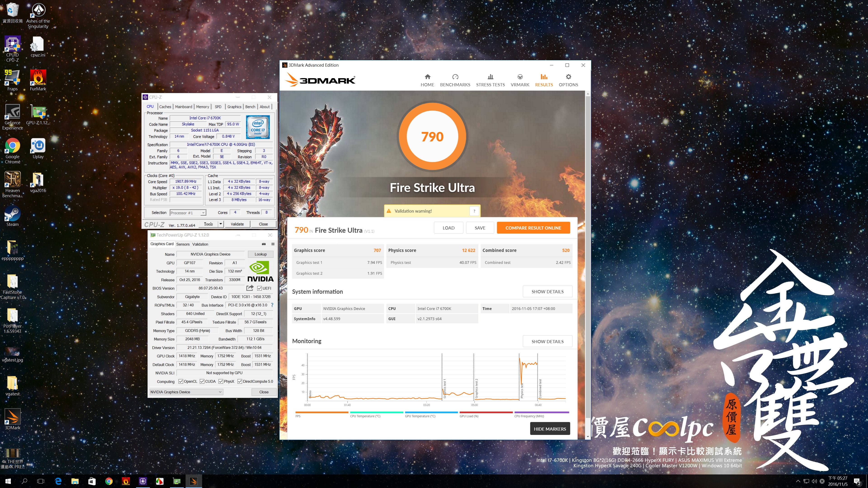Open the Recycle Bin on desktop
The width and height of the screenshot is (868, 488).
point(12,13)
